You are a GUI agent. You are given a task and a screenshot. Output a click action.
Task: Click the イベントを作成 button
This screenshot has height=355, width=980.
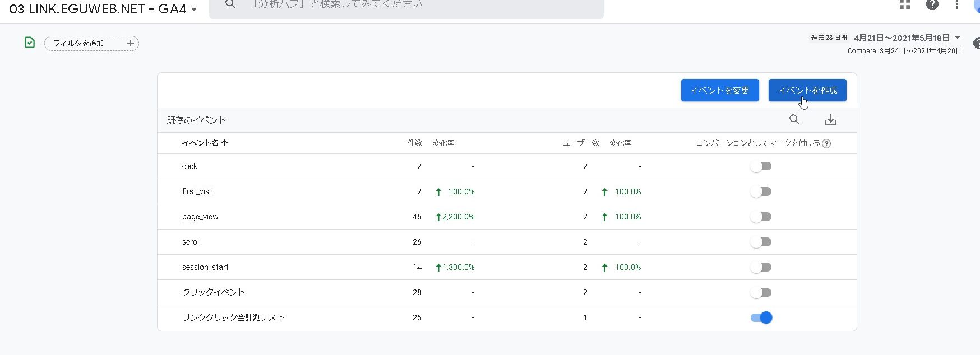tap(807, 90)
